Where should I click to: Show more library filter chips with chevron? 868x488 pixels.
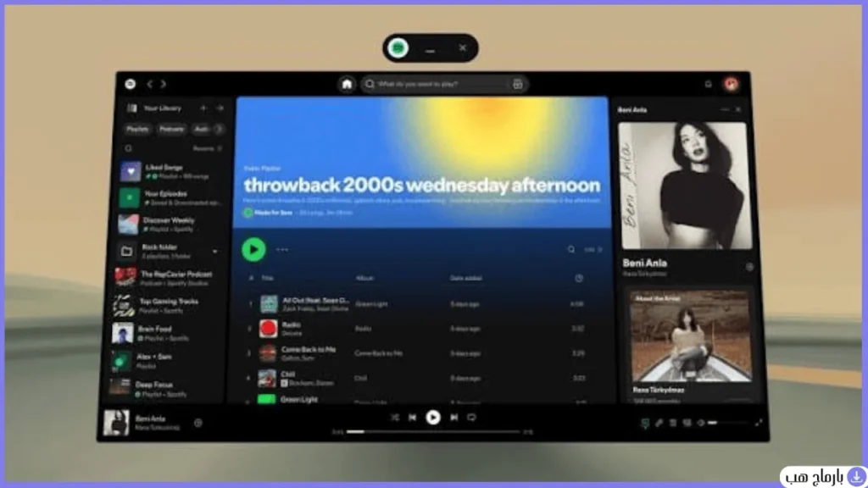[220, 130]
